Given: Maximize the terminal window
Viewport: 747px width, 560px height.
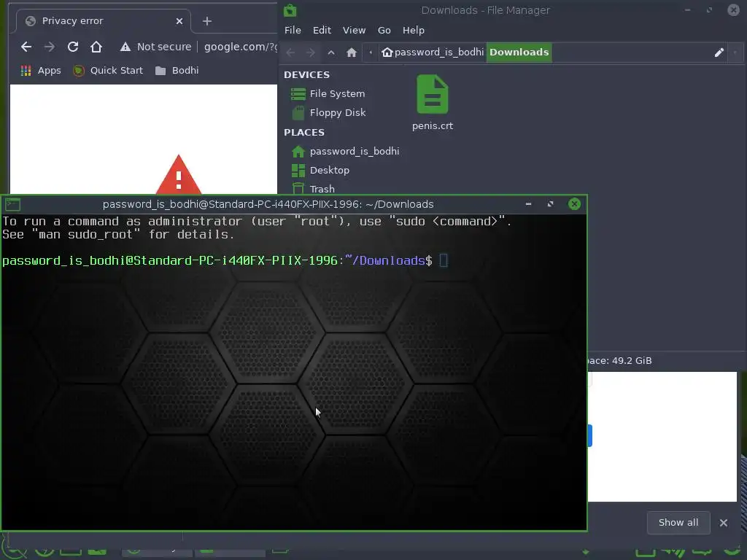Looking at the screenshot, I should click(x=550, y=204).
